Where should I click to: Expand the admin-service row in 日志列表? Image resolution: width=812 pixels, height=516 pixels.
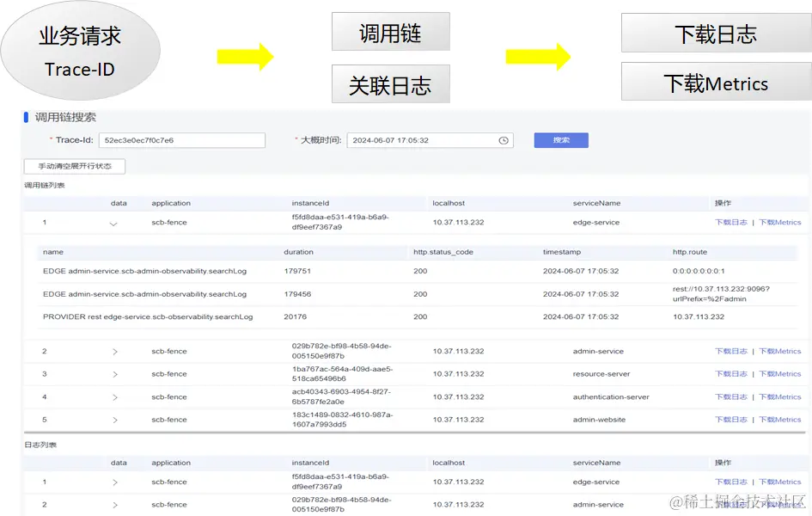(115, 505)
